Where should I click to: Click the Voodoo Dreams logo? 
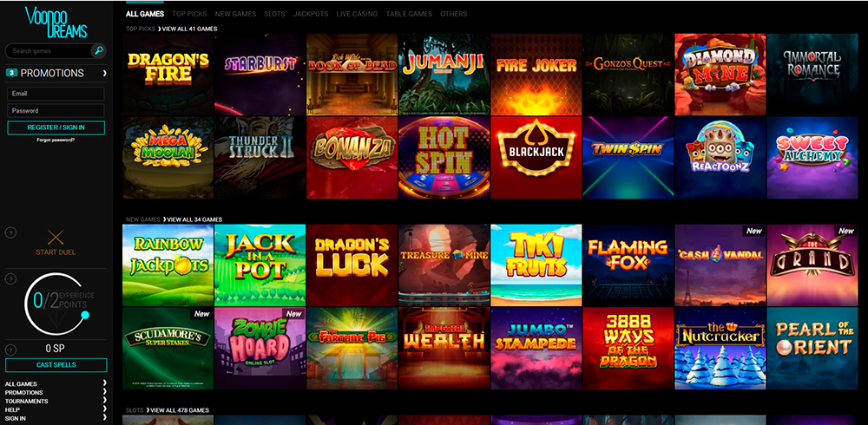pyautogui.click(x=56, y=23)
